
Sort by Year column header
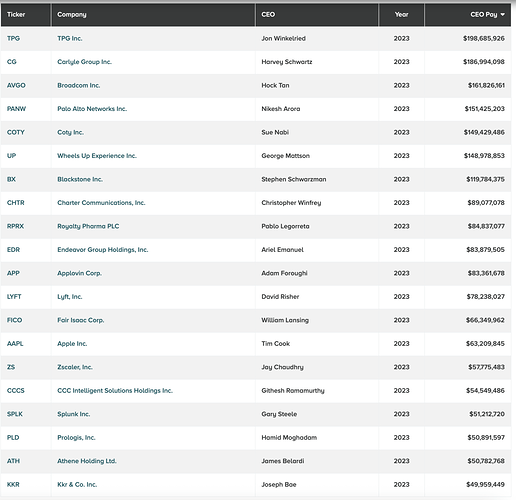point(401,14)
